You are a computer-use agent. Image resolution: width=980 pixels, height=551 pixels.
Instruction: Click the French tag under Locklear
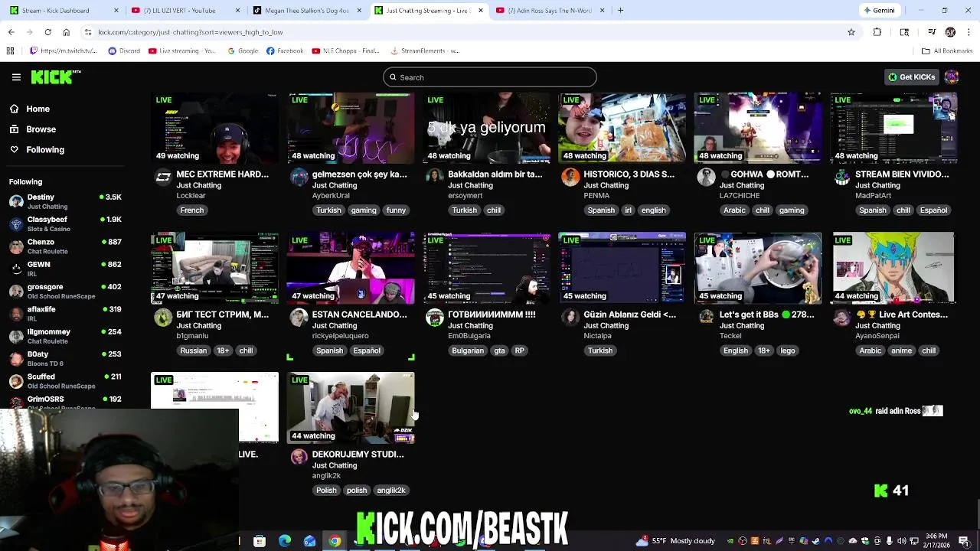click(192, 210)
